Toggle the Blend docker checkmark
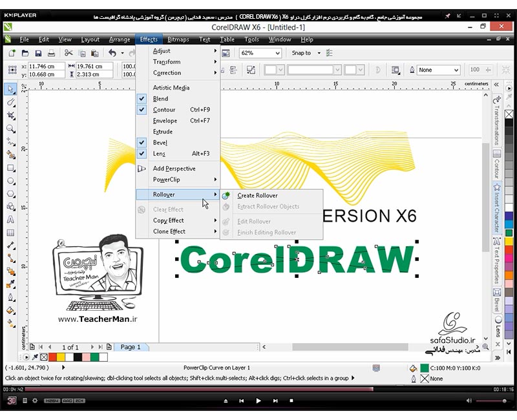The image size is (517, 420). (x=142, y=99)
